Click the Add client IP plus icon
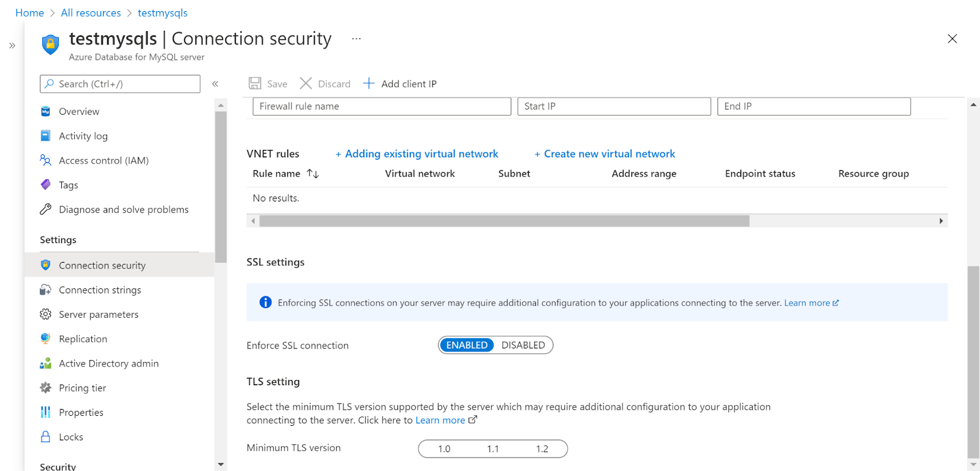The height and width of the screenshot is (471, 980). click(369, 83)
